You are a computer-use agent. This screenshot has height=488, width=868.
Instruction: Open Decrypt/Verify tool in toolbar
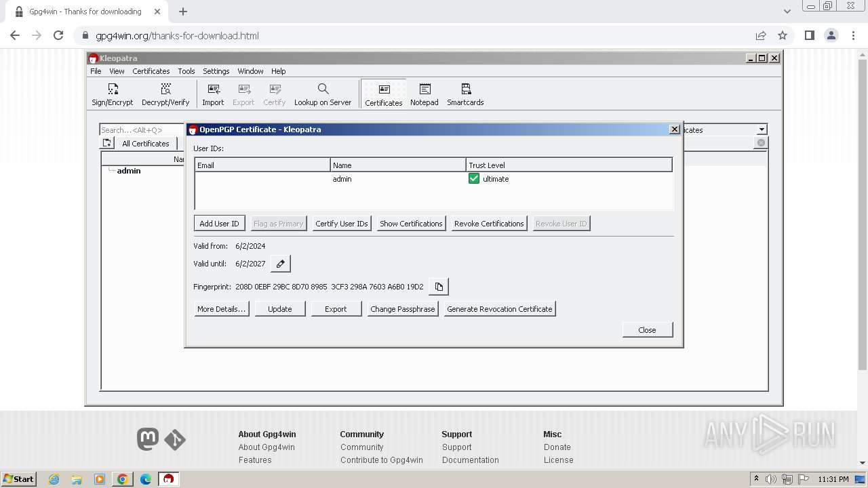[x=165, y=94]
